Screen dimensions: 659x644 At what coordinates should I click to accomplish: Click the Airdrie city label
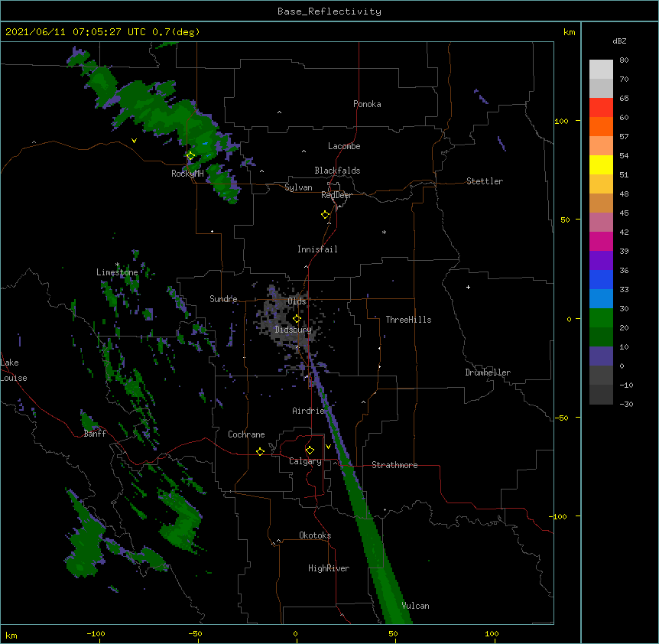308,411
